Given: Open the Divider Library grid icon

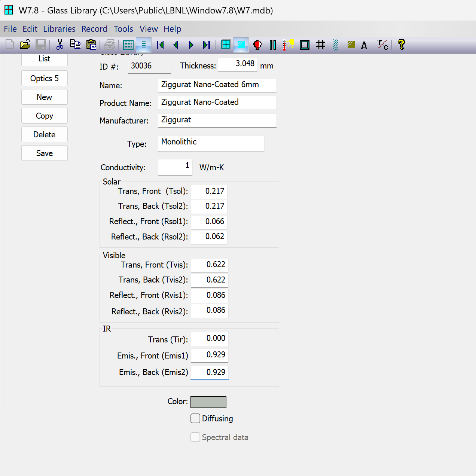Looking at the screenshot, I should (321, 45).
